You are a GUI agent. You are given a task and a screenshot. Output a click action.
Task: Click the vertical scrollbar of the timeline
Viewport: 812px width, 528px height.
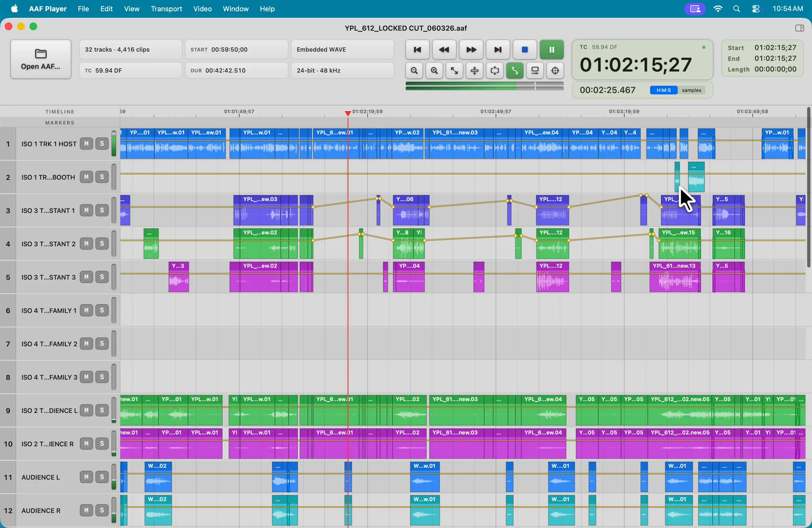coord(809,187)
